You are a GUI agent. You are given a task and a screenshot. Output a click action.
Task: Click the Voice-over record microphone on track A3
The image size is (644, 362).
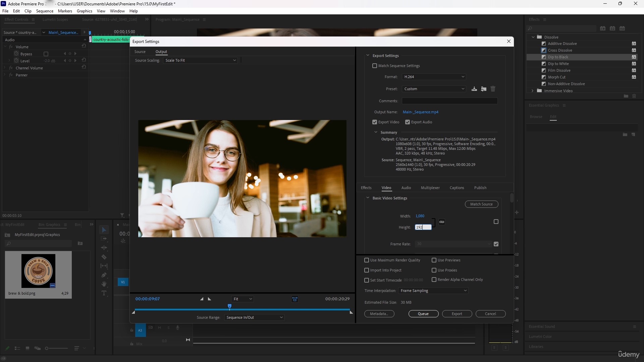click(178, 327)
